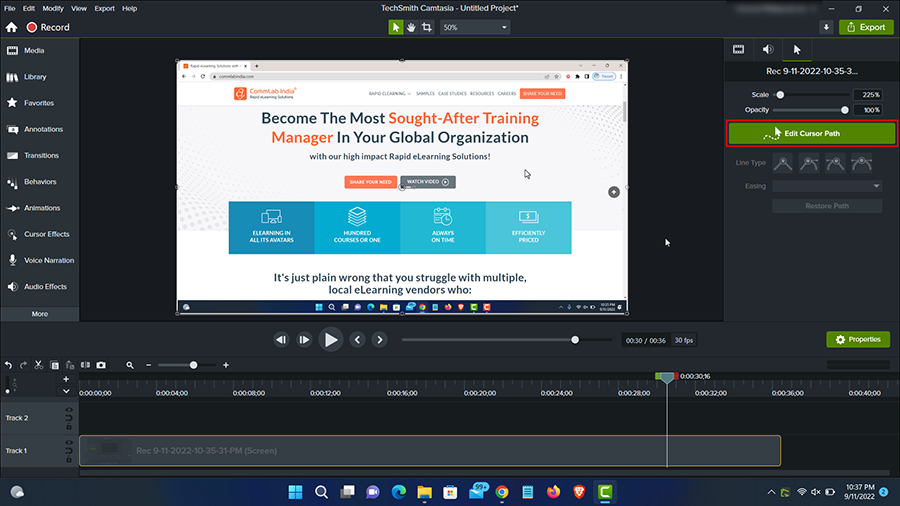Play the video preview
The image size is (900, 506).
point(331,340)
